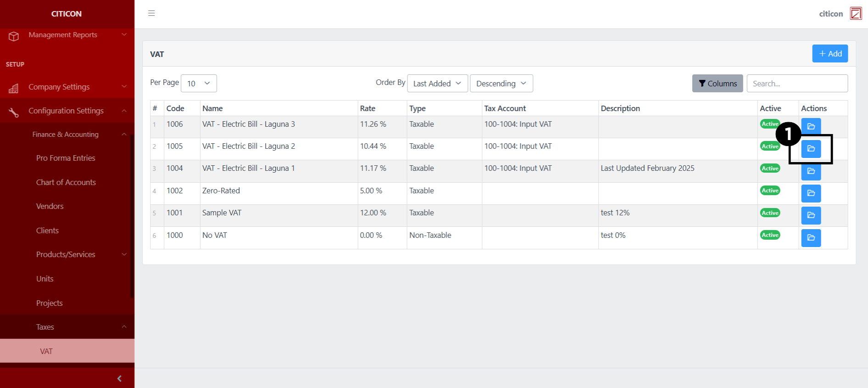Open the Last Added order dropdown
The height and width of the screenshot is (388, 868).
[437, 84]
